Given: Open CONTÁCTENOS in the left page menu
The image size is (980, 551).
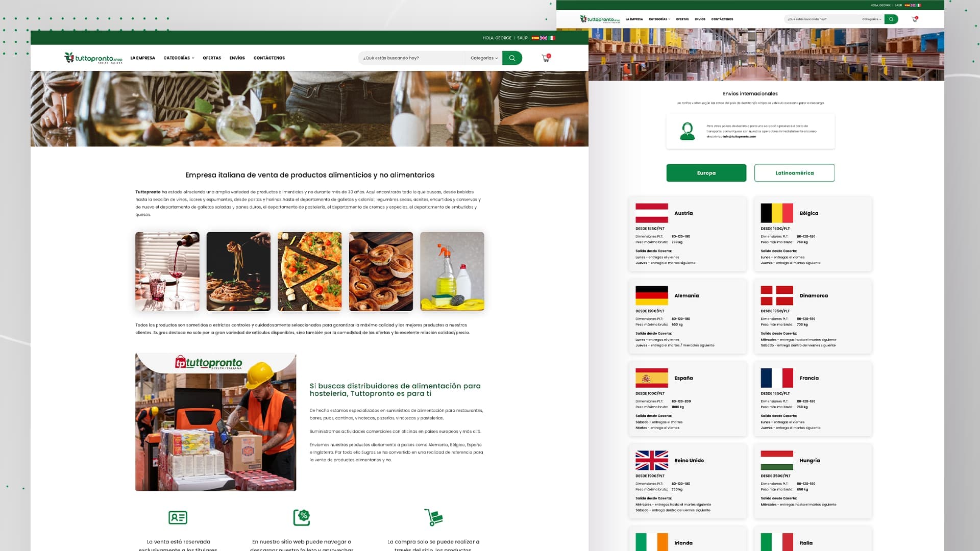Looking at the screenshot, I should click(269, 58).
